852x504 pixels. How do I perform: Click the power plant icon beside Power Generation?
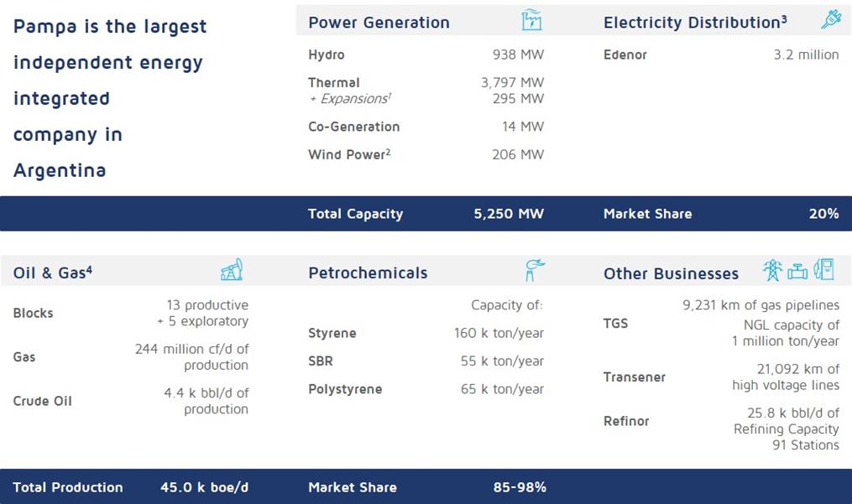click(531, 21)
